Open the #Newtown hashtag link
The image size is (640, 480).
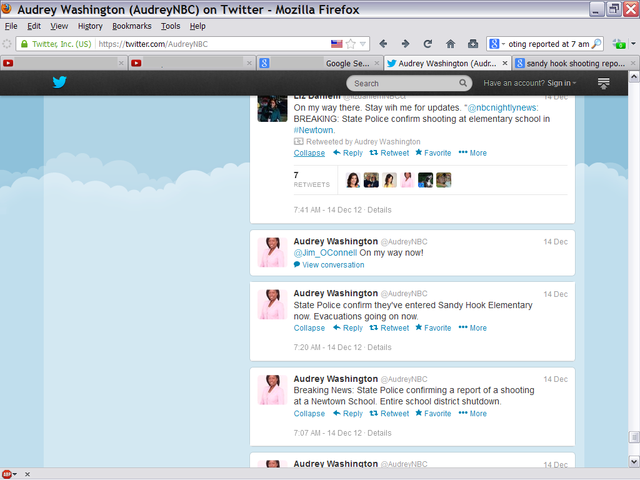pos(314,130)
